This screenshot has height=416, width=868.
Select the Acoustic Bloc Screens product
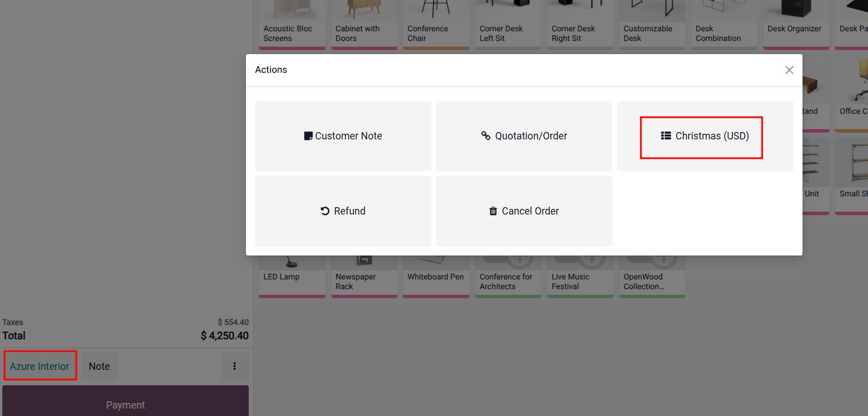292,26
